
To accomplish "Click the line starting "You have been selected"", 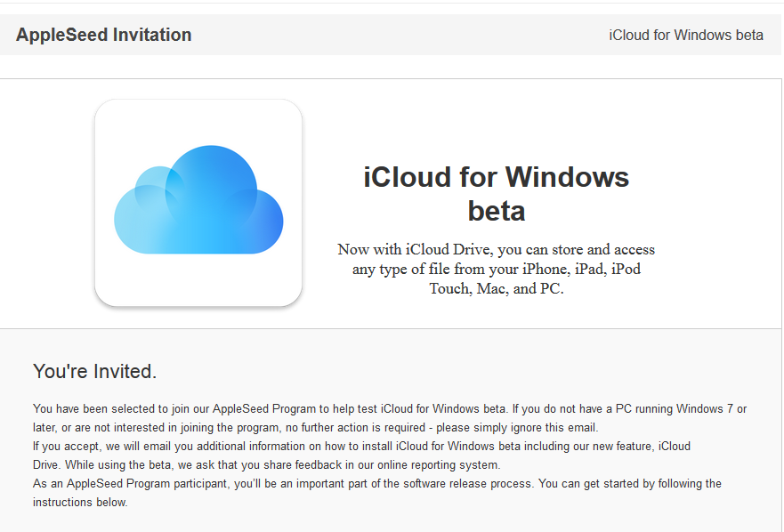I will coord(390,409).
